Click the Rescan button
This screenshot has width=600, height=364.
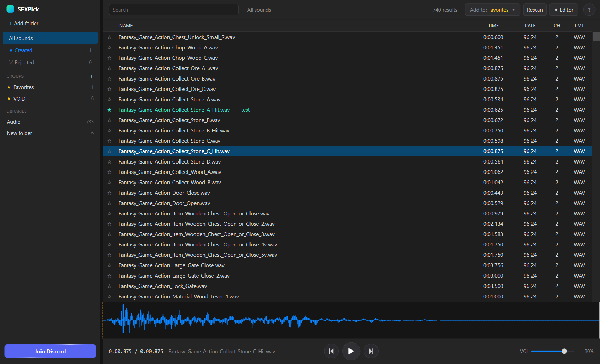point(535,10)
